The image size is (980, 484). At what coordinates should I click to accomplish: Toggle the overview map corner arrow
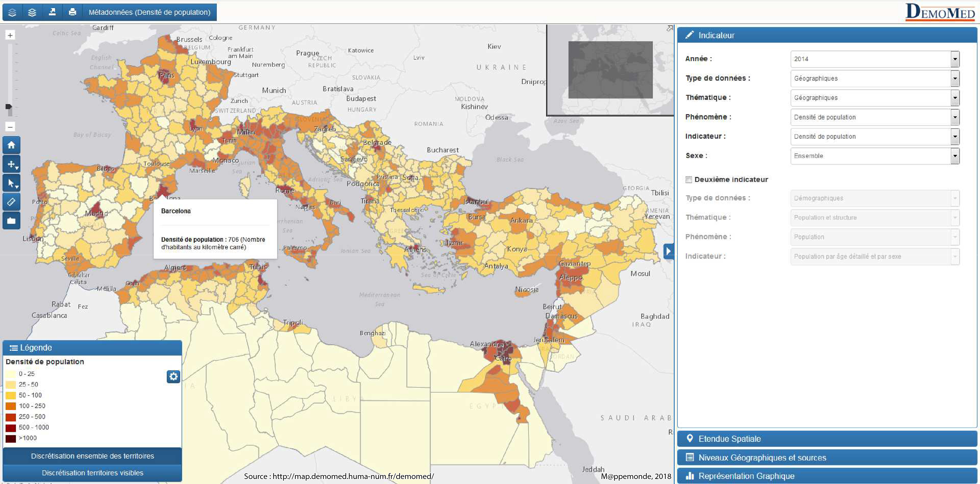[670, 28]
